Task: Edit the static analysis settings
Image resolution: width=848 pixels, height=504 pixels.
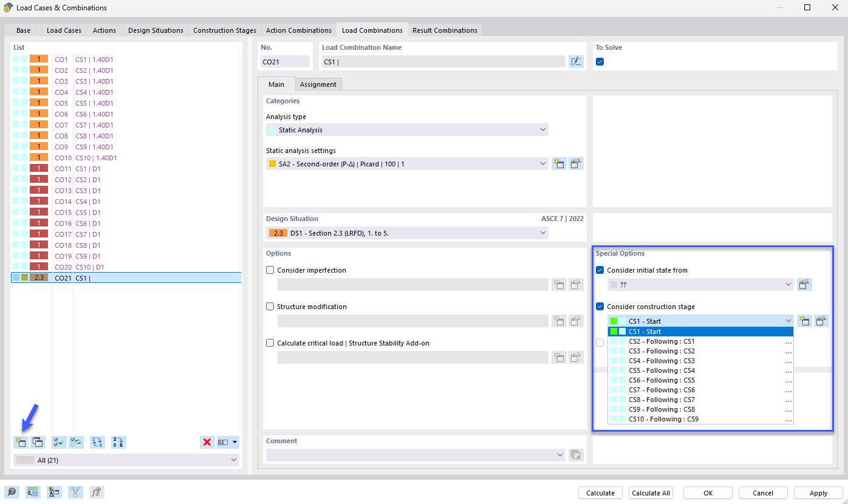Action: click(576, 163)
